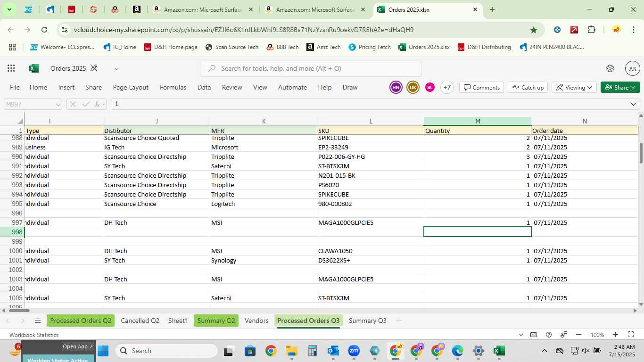The image size is (644, 362).
Task: Reload the page in browser
Action: pyautogui.click(x=44, y=30)
